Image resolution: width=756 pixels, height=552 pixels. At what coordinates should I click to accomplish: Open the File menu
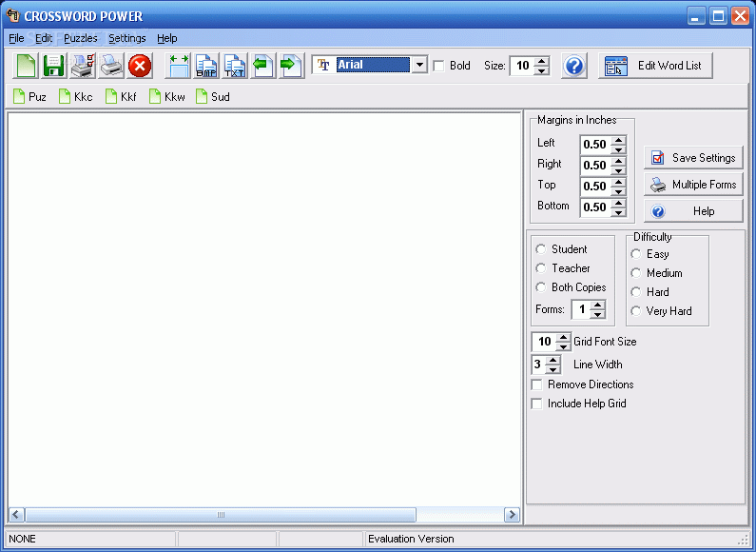16,38
